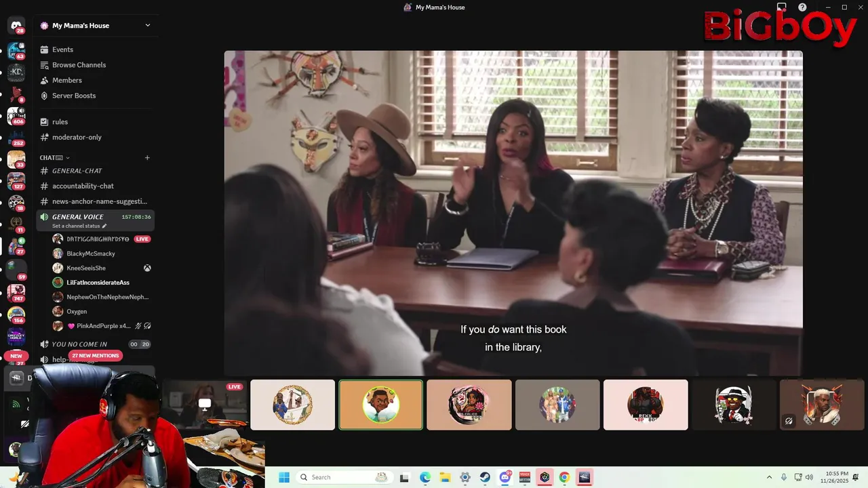Open the Members list
The image size is (868, 488).
(x=67, y=80)
